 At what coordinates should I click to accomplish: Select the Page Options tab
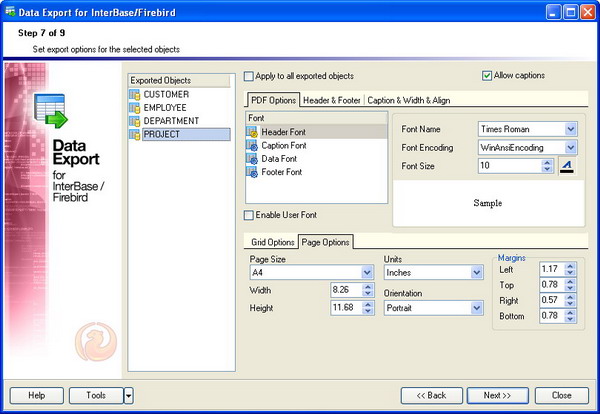(x=325, y=242)
